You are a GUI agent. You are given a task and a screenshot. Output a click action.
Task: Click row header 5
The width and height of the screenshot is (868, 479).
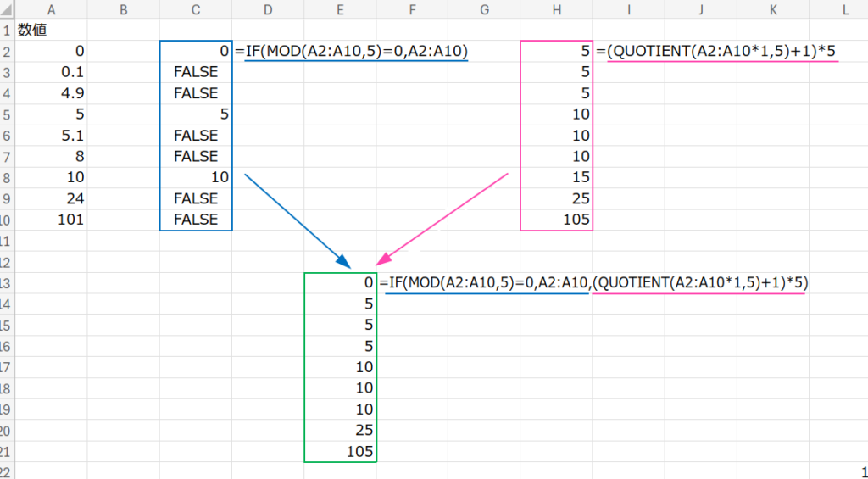pos(7,114)
